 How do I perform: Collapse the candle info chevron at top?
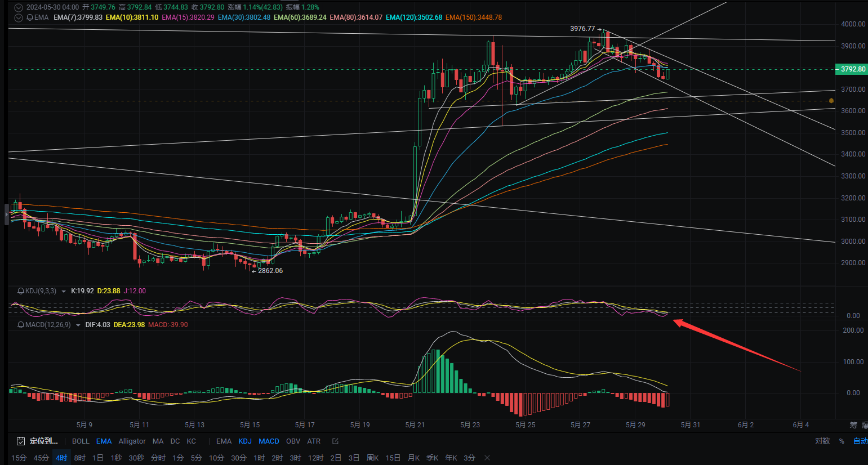(18, 7)
